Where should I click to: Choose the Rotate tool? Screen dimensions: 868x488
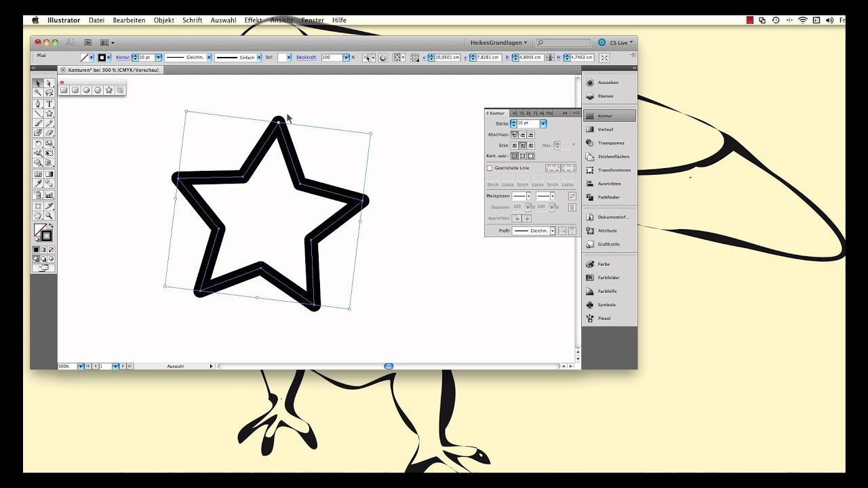pyautogui.click(x=38, y=144)
